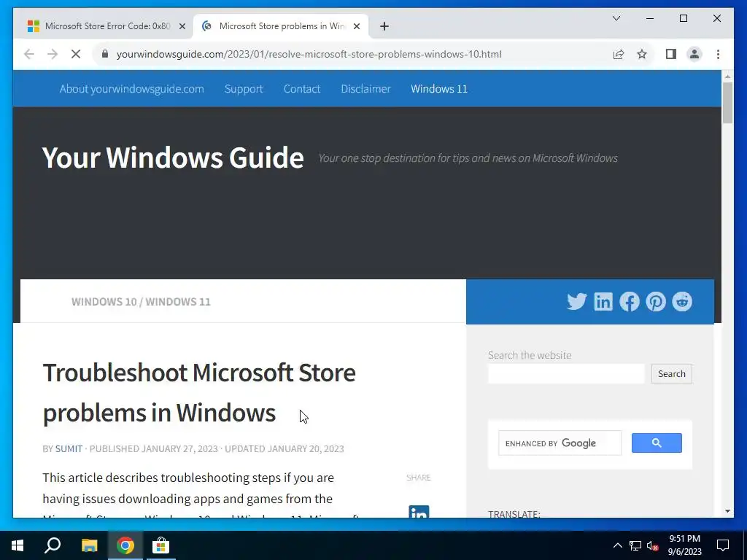
Task: Close the Microsoft Store Error Code tab
Action: (x=182, y=26)
